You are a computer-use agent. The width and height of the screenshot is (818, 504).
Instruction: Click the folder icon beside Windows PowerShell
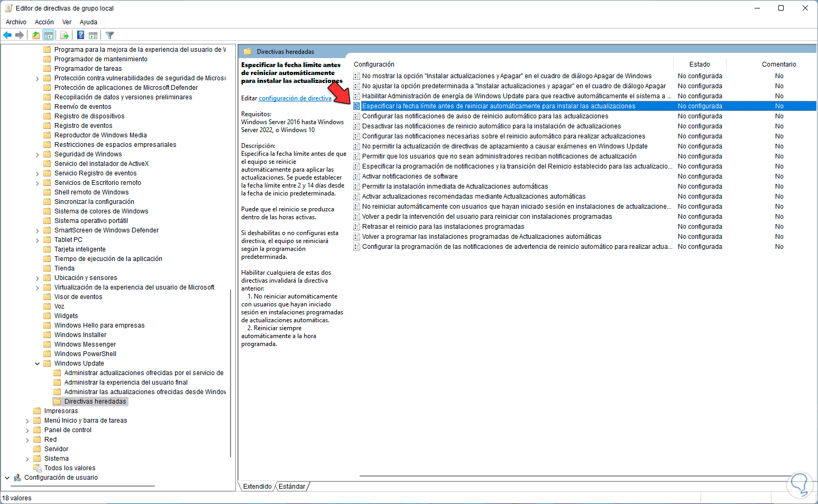(x=47, y=354)
